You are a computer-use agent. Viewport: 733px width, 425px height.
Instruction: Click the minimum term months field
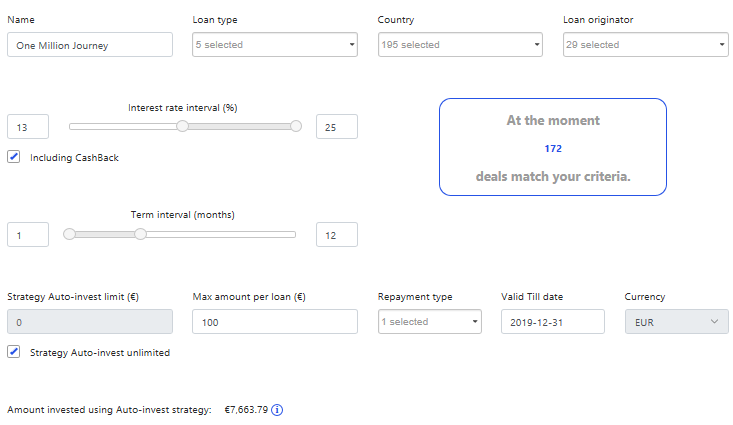[x=28, y=234]
